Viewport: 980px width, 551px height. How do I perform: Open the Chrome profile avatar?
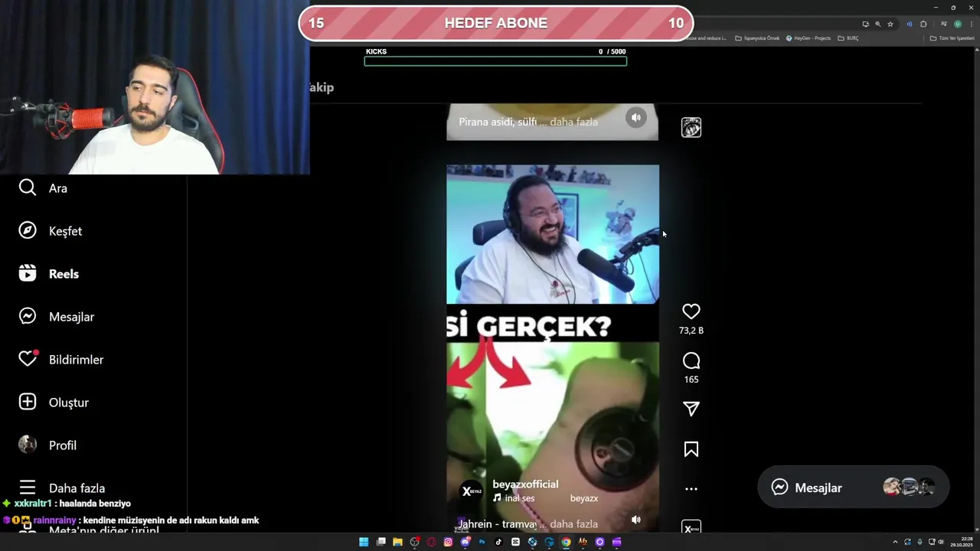coord(958,24)
